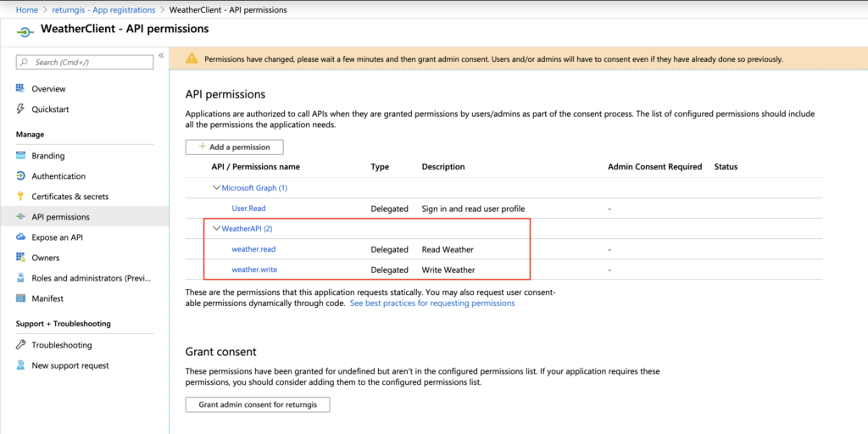Image resolution: width=868 pixels, height=434 pixels.
Task: Open the Home breadcrumb link
Action: click(26, 9)
